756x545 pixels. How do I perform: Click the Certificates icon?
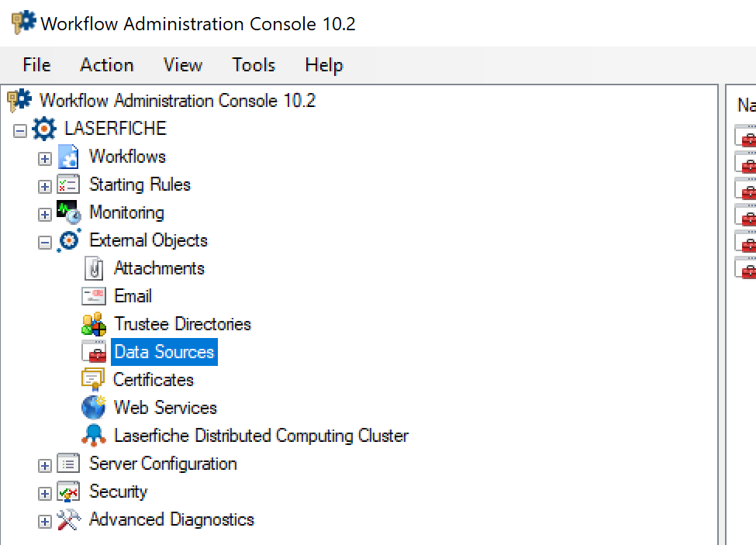tap(94, 380)
